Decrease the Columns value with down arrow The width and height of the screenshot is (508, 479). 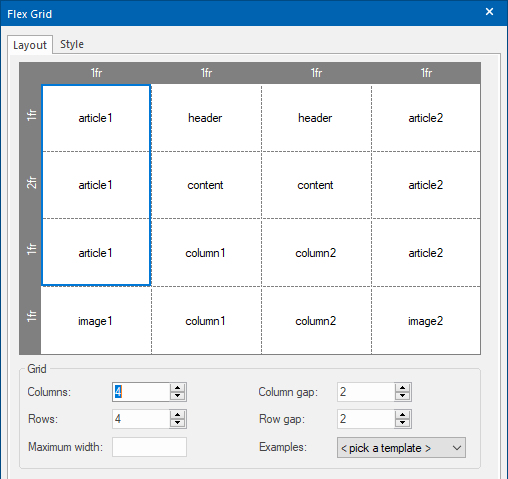click(x=177, y=396)
